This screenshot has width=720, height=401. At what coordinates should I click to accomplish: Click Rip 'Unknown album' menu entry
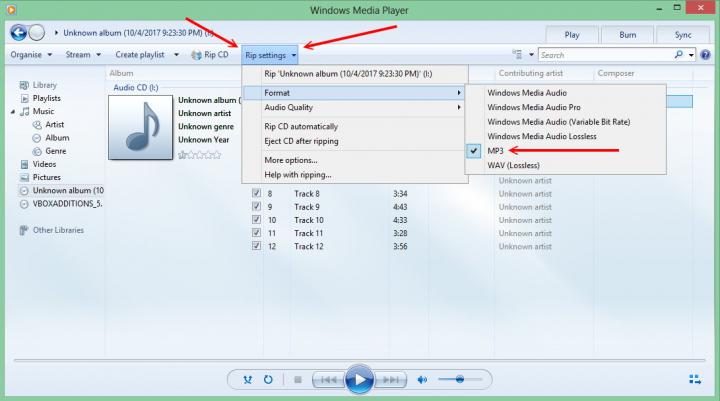(x=355, y=74)
